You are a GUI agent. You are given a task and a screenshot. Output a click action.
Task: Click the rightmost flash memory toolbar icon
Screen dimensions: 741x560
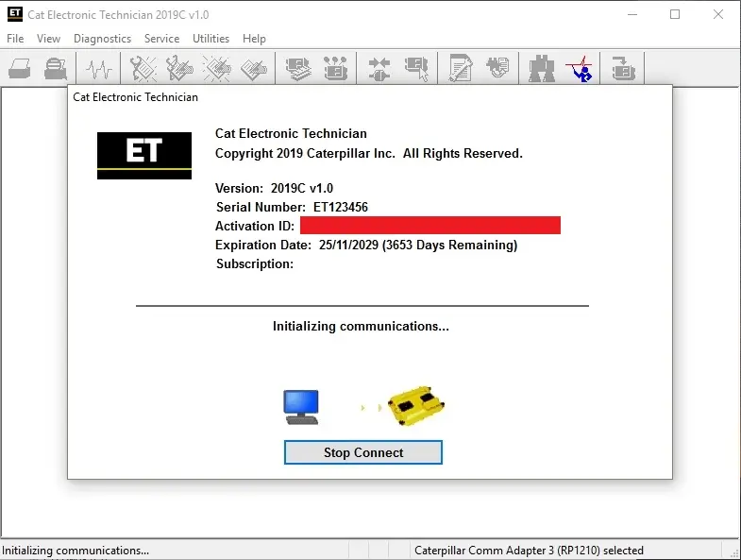tap(623, 69)
